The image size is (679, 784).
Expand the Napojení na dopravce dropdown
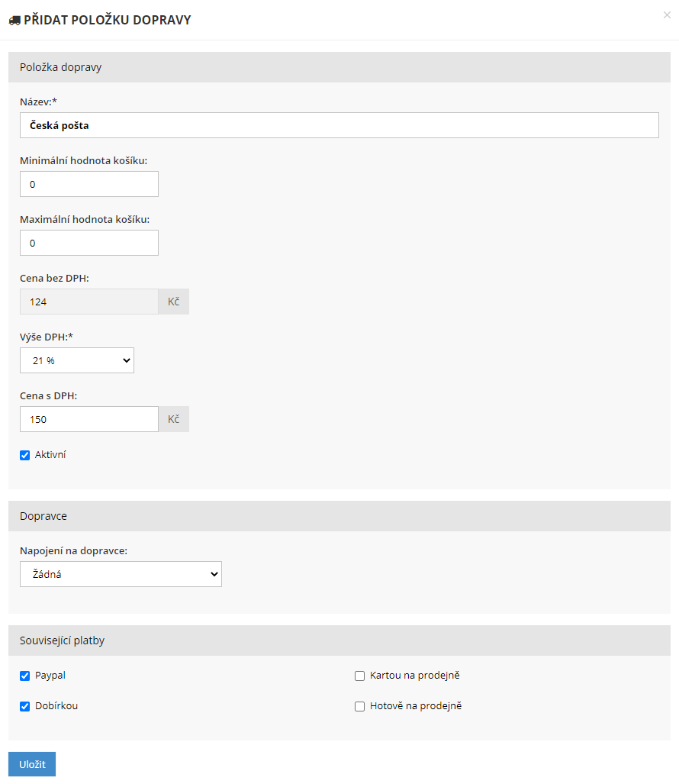(x=121, y=574)
